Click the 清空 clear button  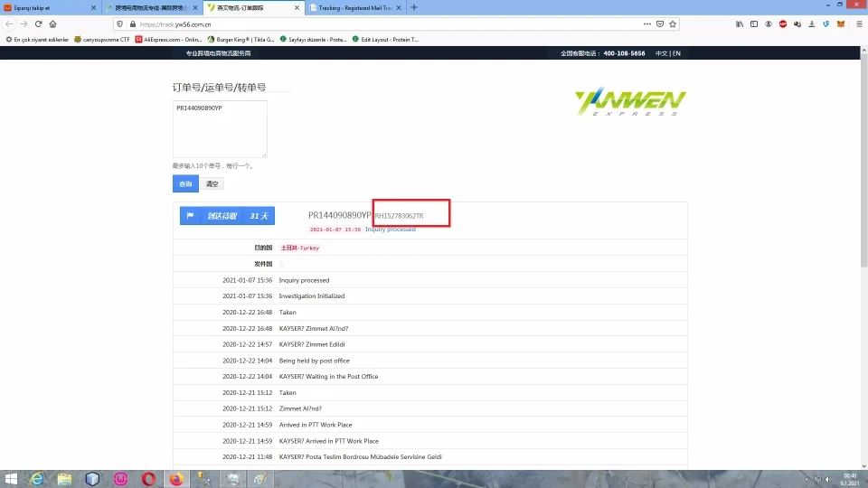[x=212, y=183]
